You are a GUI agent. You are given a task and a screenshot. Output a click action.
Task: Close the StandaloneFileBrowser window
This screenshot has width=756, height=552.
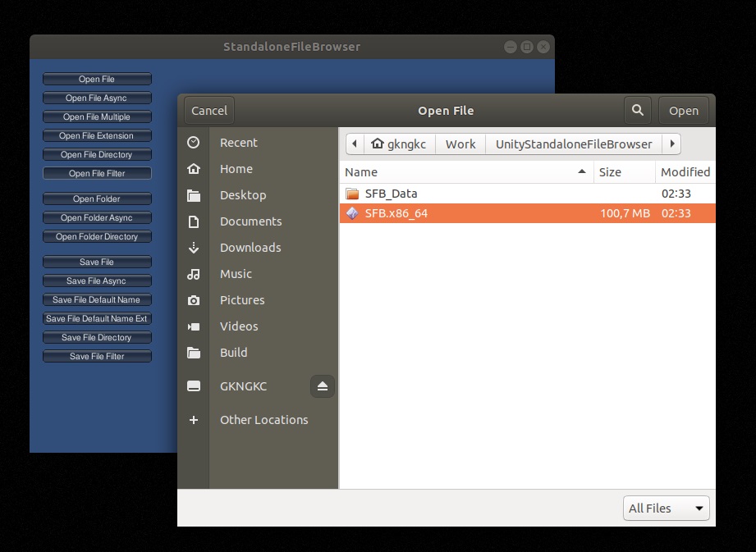point(543,47)
